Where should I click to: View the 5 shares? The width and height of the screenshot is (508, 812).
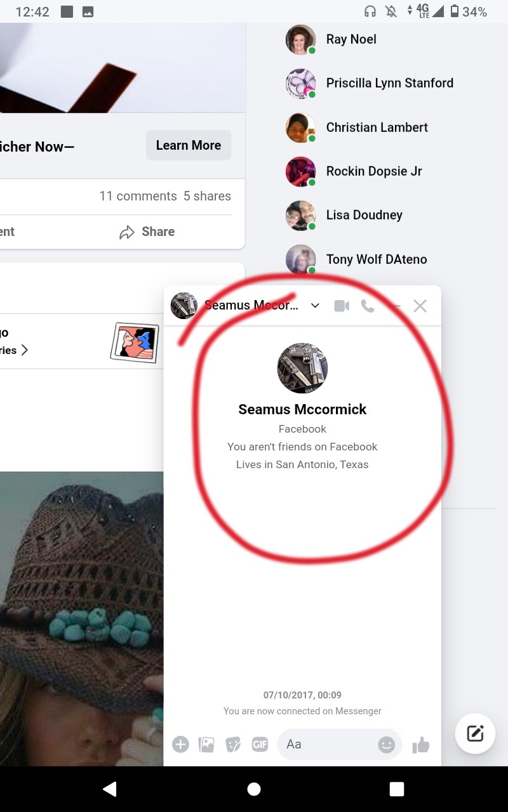click(207, 196)
